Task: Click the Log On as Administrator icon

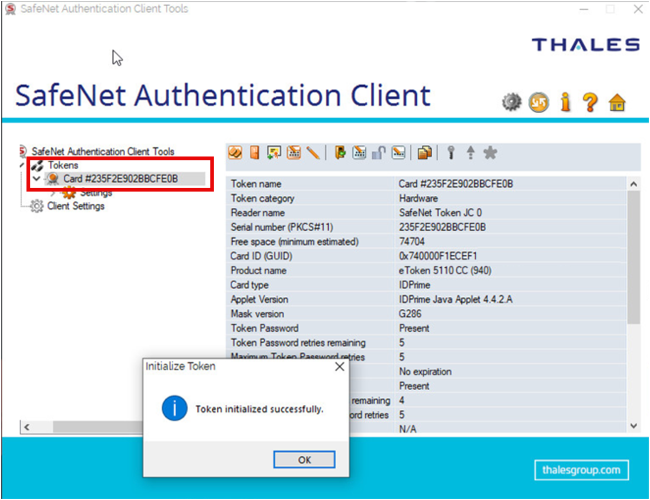Action: (x=340, y=153)
